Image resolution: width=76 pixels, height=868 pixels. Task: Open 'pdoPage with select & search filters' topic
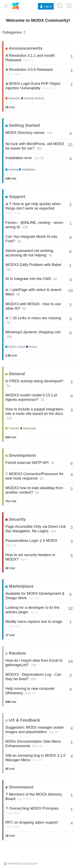click(x=33, y=292)
